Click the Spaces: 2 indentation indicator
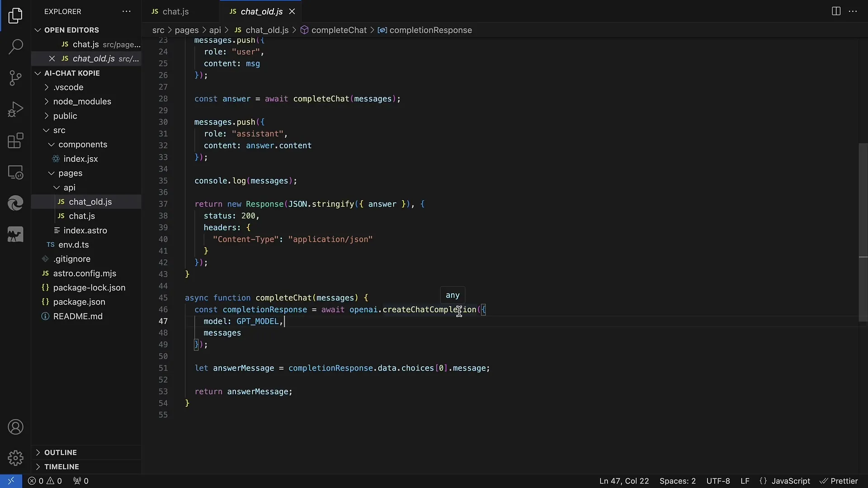Viewport: 868px width, 488px height. pyautogui.click(x=677, y=481)
